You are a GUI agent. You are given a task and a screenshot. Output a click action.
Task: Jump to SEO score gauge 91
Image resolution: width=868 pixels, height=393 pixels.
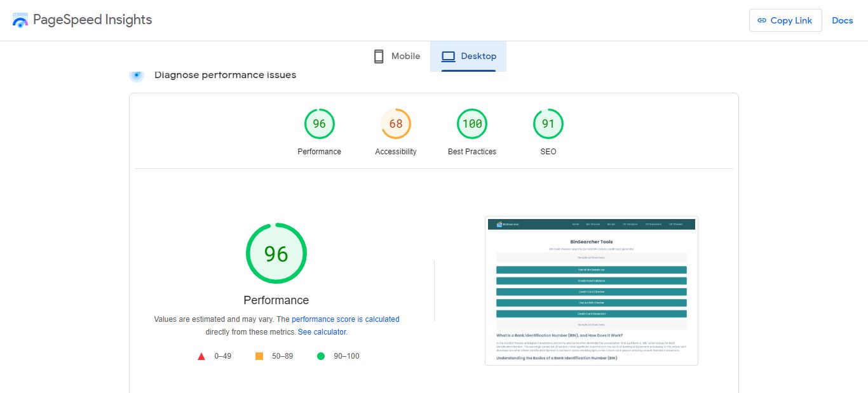tap(548, 124)
